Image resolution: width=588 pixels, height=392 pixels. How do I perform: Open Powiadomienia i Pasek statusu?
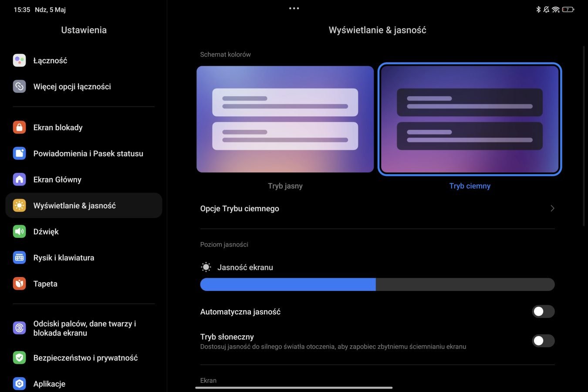[x=84, y=153]
